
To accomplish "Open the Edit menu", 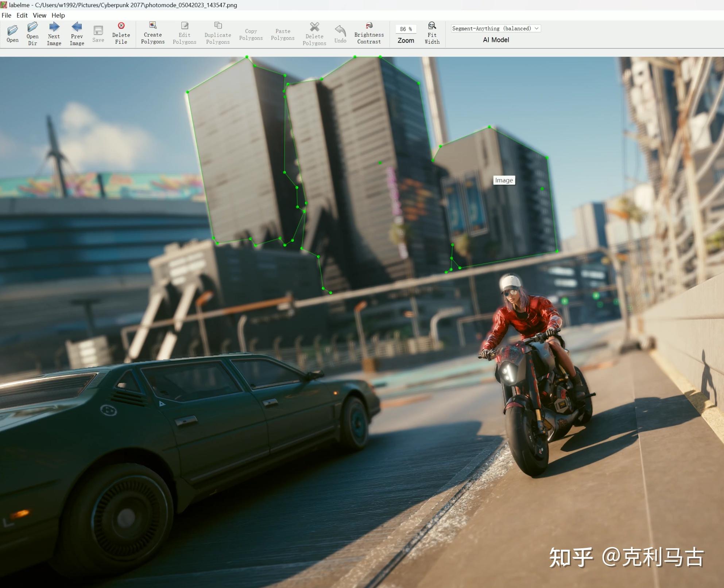I will pyautogui.click(x=22, y=15).
